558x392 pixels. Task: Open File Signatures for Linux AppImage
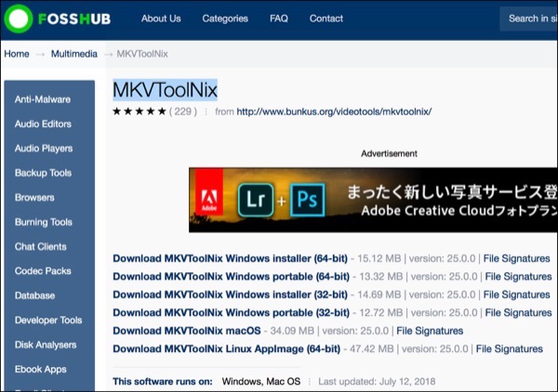[510, 349]
